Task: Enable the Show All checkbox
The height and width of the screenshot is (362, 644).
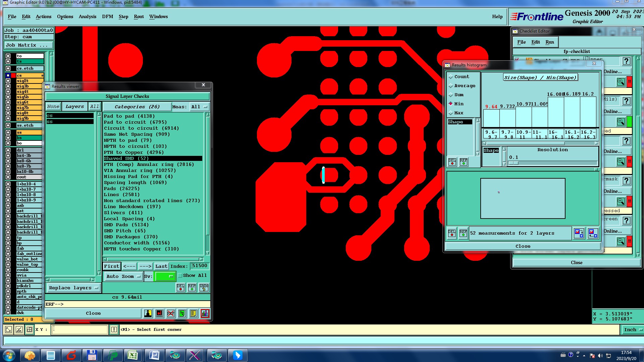Action: click(180, 276)
